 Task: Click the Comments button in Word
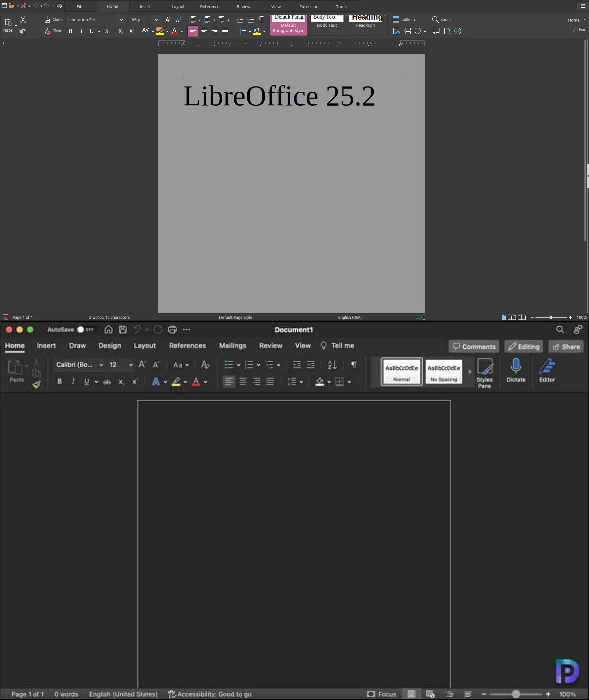click(474, 347)
